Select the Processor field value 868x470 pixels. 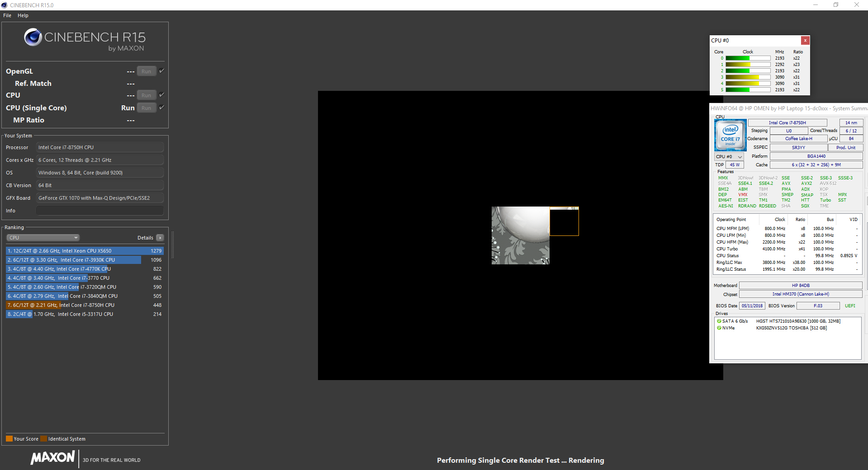(x=100, y=147)
